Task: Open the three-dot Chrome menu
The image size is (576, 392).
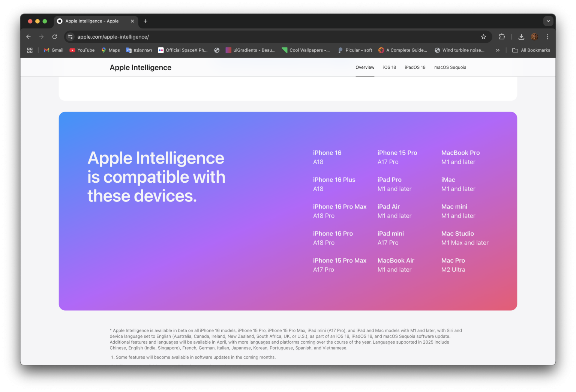Action: pos(547,37)
